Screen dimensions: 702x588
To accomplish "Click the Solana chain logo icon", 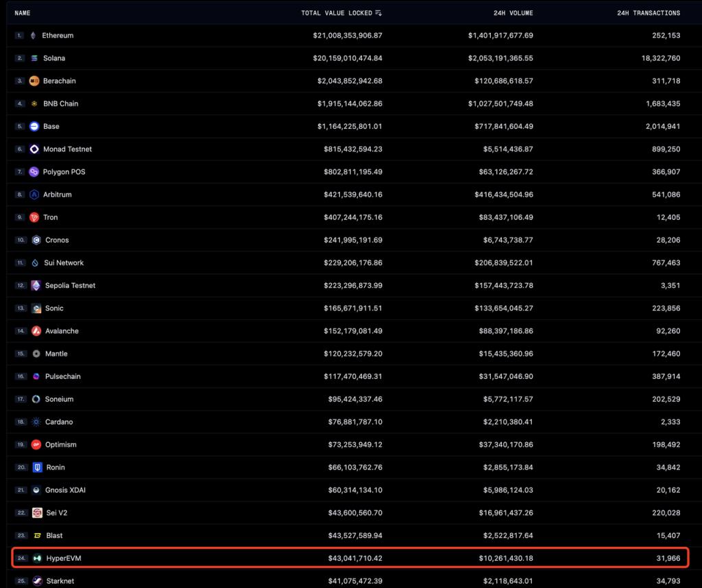I will click(x=34, y=58).
